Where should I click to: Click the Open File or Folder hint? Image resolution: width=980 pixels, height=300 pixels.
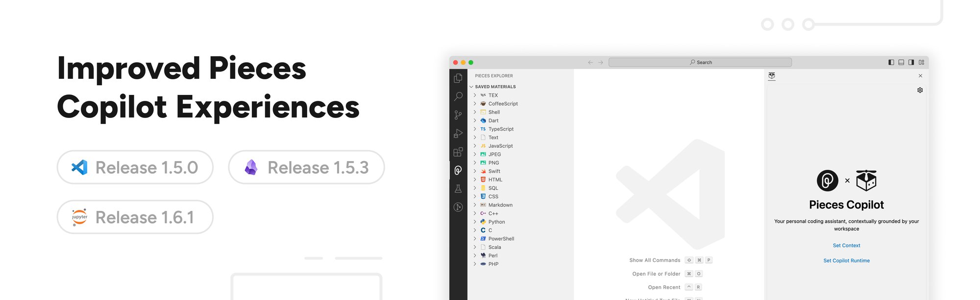[667, 274]
